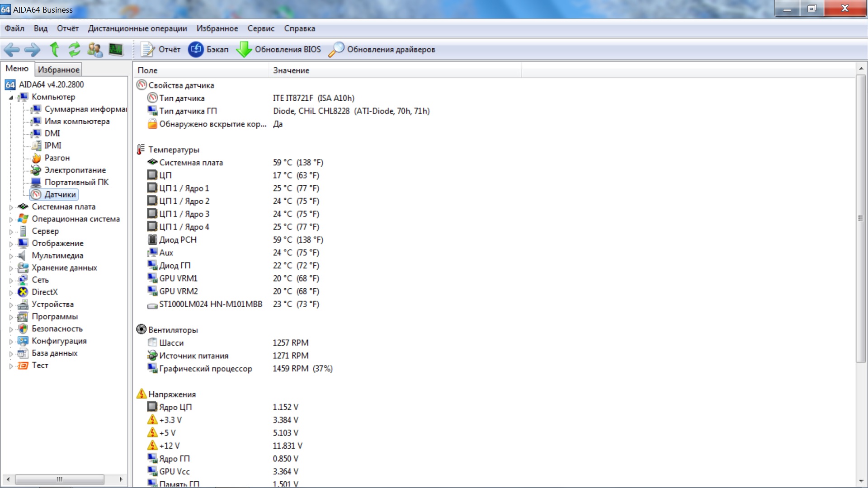This screenshot has height=488, width=868.
Task: Click the Refresh icon in toolbar
Action: pyautogui.click(x=74, y=49)
